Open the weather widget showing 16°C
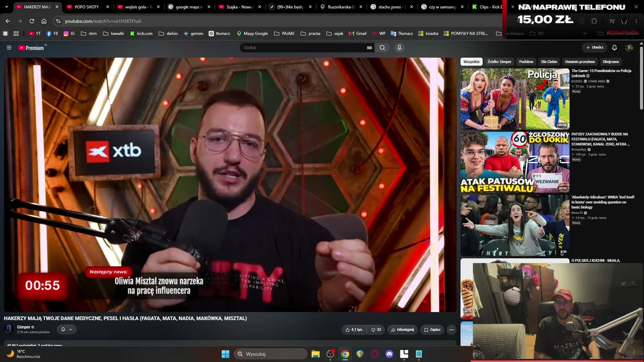The image size is (644, 362). tap(23, 354)
